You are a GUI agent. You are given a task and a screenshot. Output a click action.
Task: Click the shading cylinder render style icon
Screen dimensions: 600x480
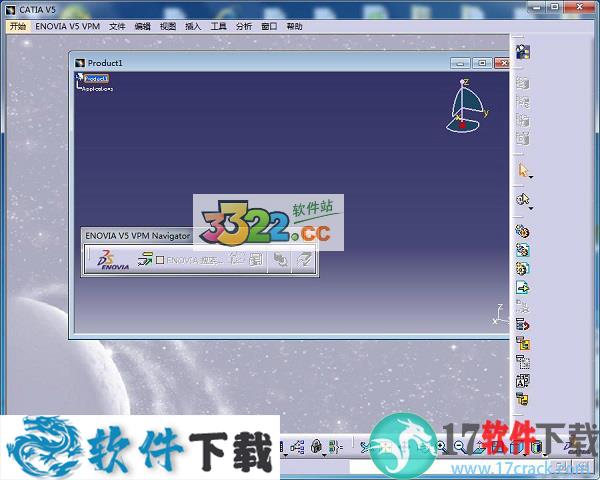tap(537, 447)
